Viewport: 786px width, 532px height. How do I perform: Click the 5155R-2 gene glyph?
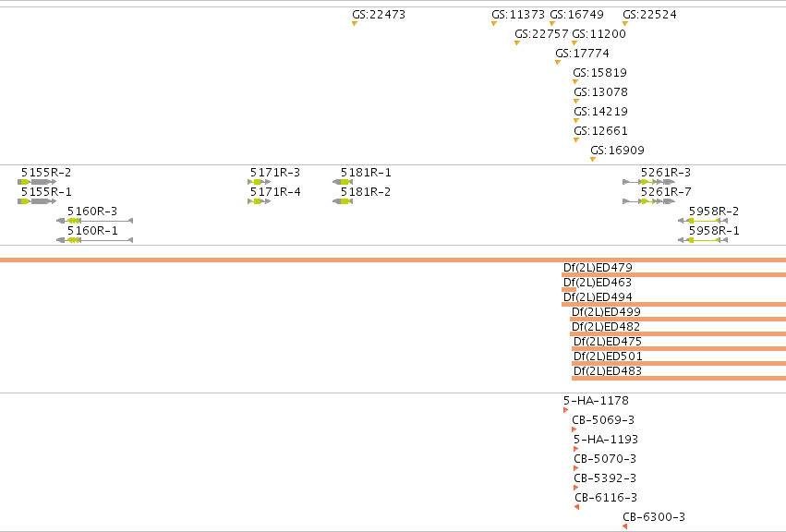[x=37, y=182]
